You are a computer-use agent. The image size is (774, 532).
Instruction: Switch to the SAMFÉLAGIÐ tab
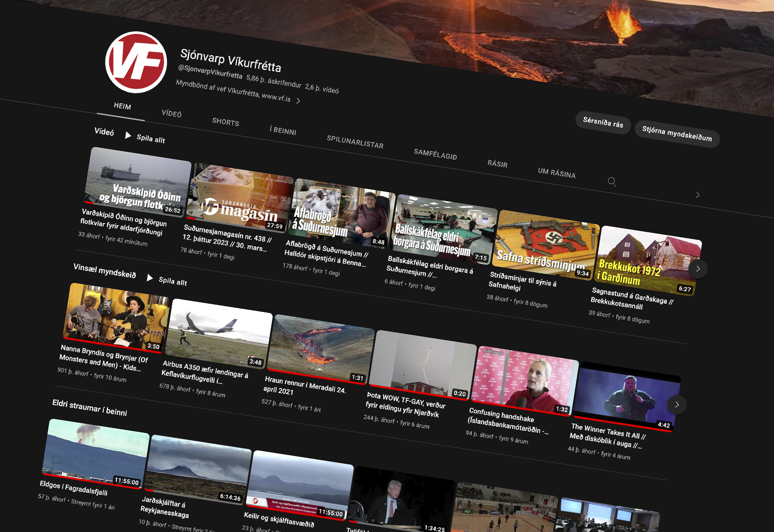click(435, 154)
